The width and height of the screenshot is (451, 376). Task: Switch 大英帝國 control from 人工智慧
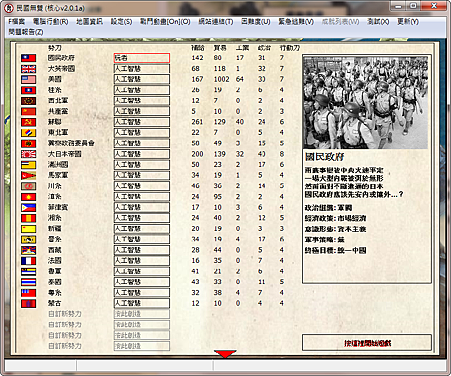(x=142, y=69)
